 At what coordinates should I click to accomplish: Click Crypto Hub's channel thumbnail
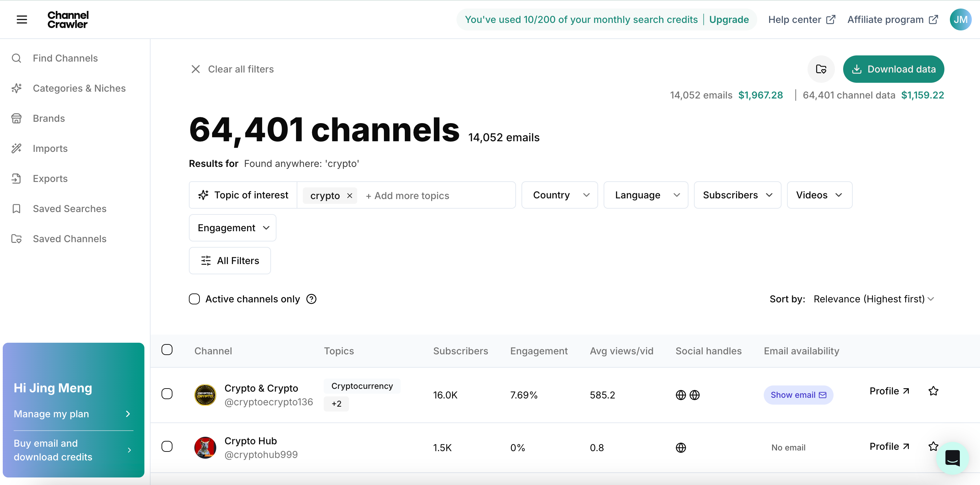(x=205, y=448)
